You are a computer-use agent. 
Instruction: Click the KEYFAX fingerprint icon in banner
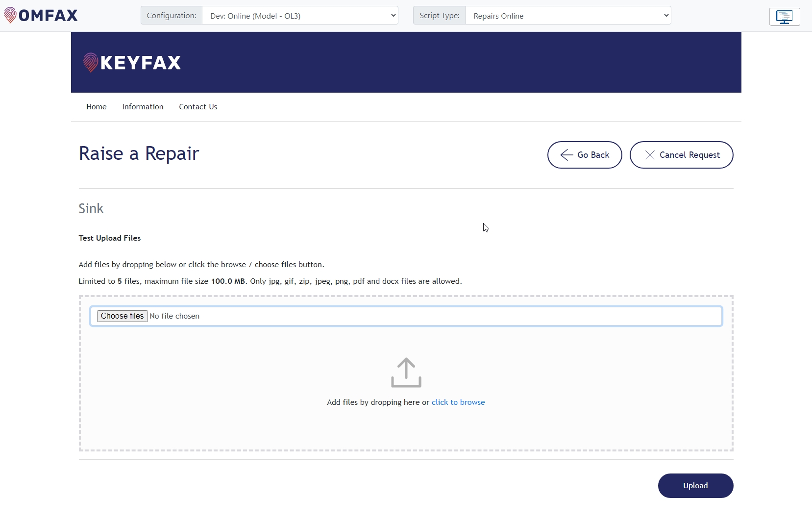91,62
